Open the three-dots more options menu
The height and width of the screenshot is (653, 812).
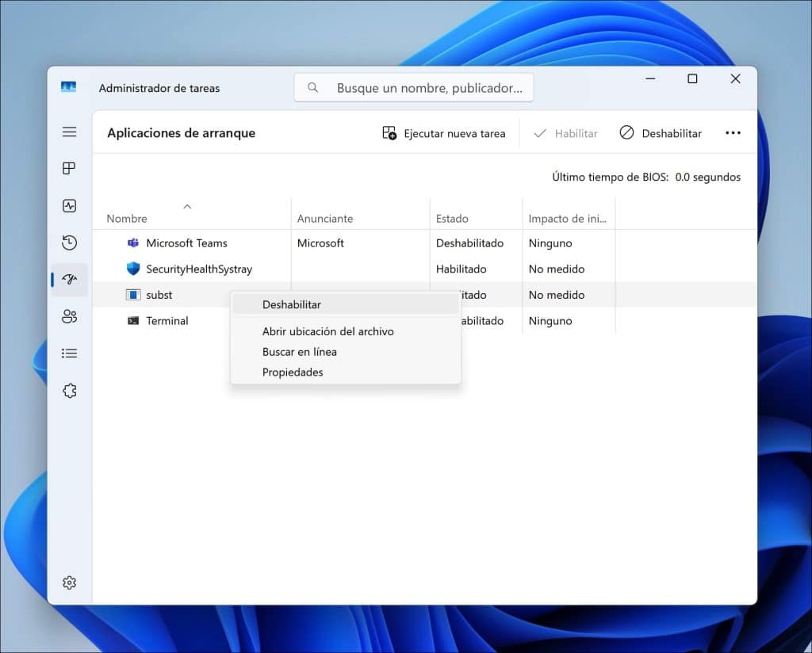733,133
